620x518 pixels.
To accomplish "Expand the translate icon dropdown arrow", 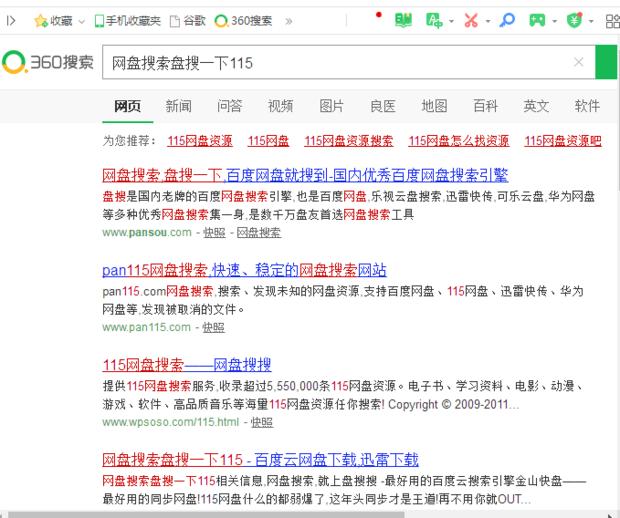I will pos(451,21).
